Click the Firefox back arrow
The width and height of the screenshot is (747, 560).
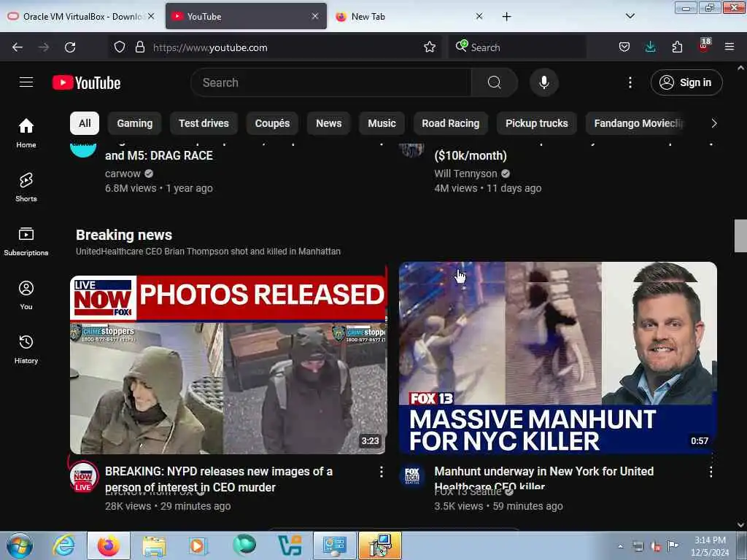point(18,47)
